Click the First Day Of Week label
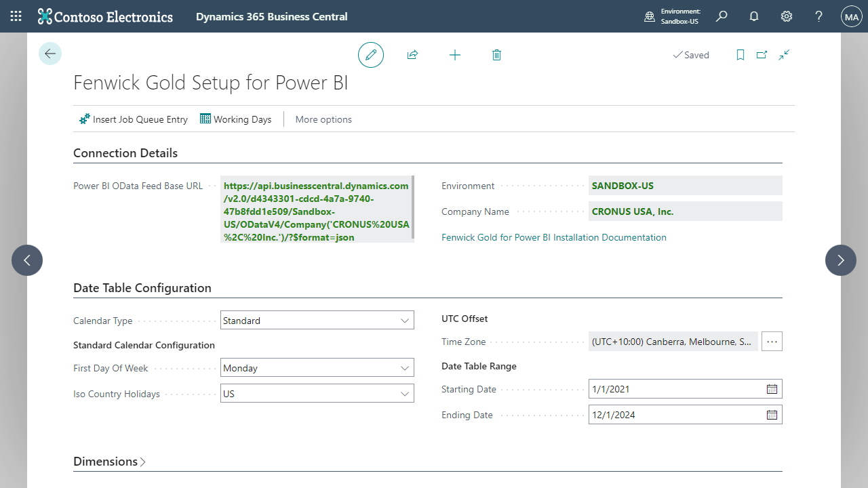The height and width of the screenshot is (488, 868). [x=111, y=368]
